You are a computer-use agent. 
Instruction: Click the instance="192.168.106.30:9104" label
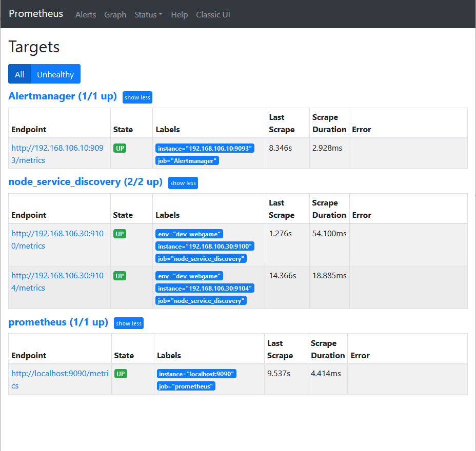pyautogui.click(x=205, y=289)
